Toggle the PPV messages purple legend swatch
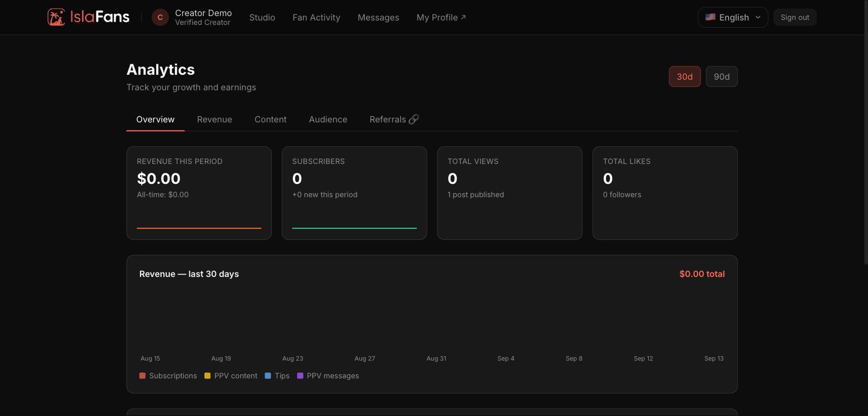This screenshot has width=868, height=416. coord(300,376)
